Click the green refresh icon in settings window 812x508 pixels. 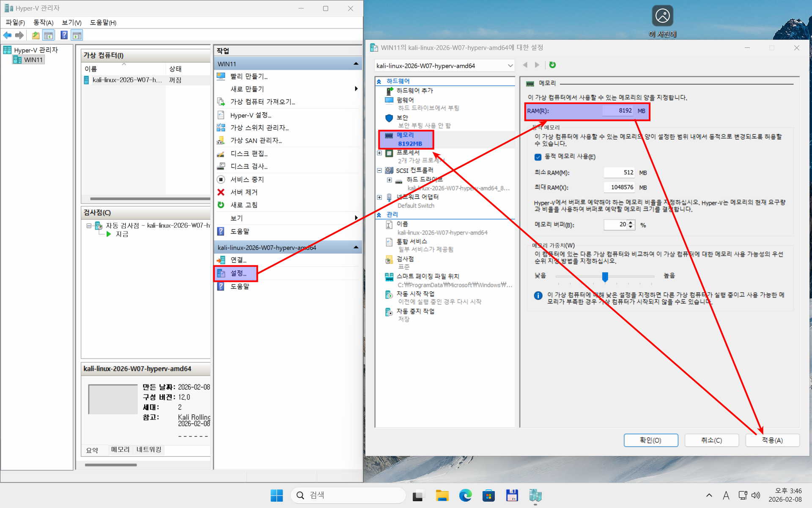click(552, 65)
